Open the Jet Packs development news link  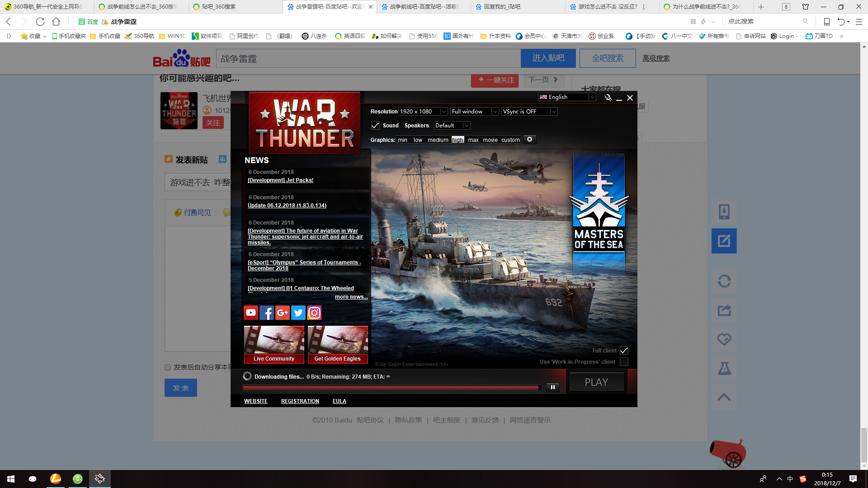pyautogui.click(x=280, y=180)
